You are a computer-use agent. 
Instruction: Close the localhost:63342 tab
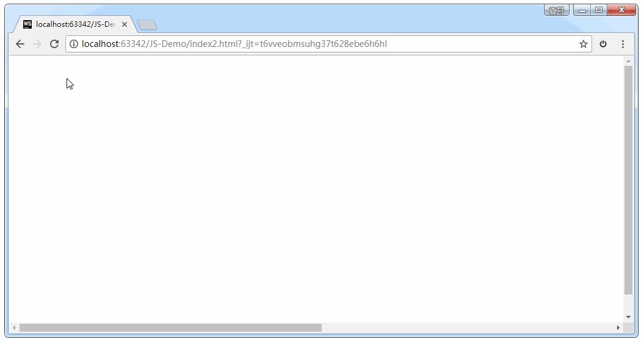coord(125,24)
